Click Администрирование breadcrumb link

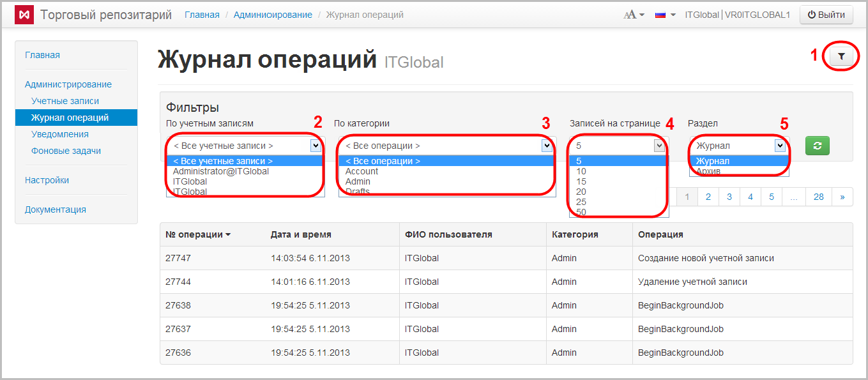273,15
